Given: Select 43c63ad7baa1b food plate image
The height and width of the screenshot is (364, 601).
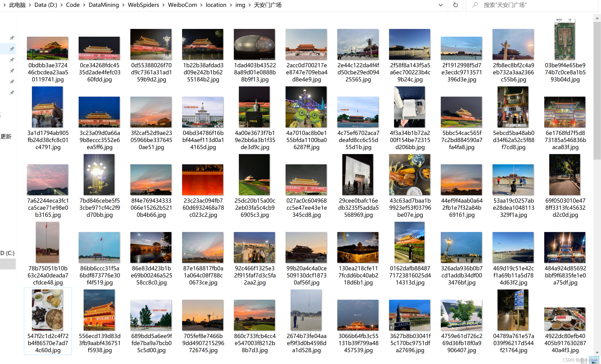Looking at the screenshot, I should (410, 175).
